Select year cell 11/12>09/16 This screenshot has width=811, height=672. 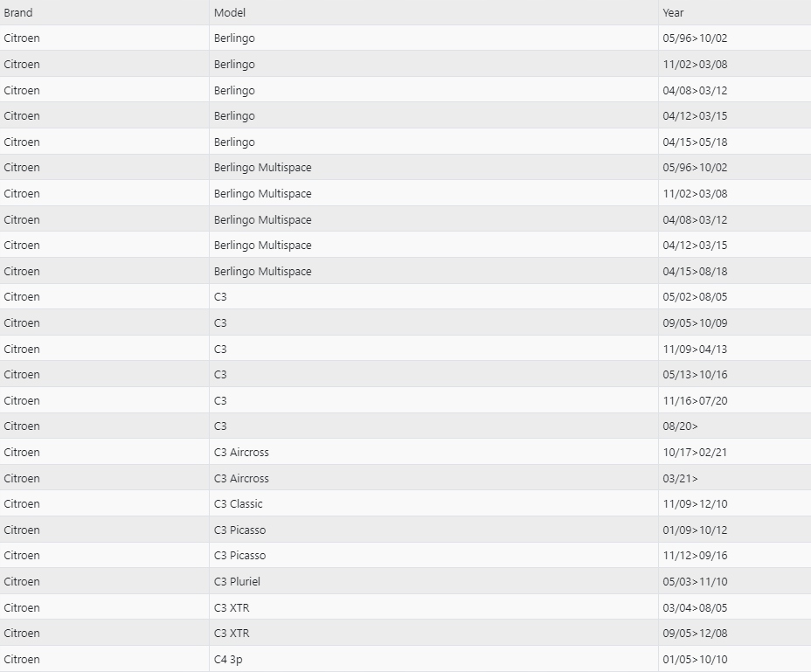pyautogui.click(x=695, y=556)
